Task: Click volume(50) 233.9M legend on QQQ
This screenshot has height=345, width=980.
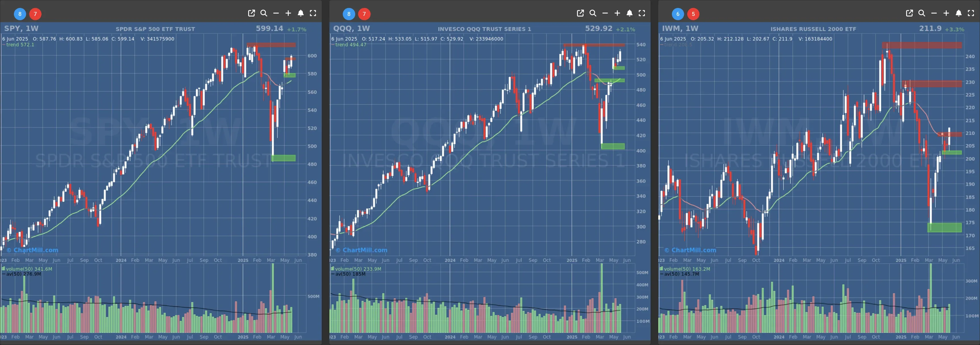Action: click(356, 269)
